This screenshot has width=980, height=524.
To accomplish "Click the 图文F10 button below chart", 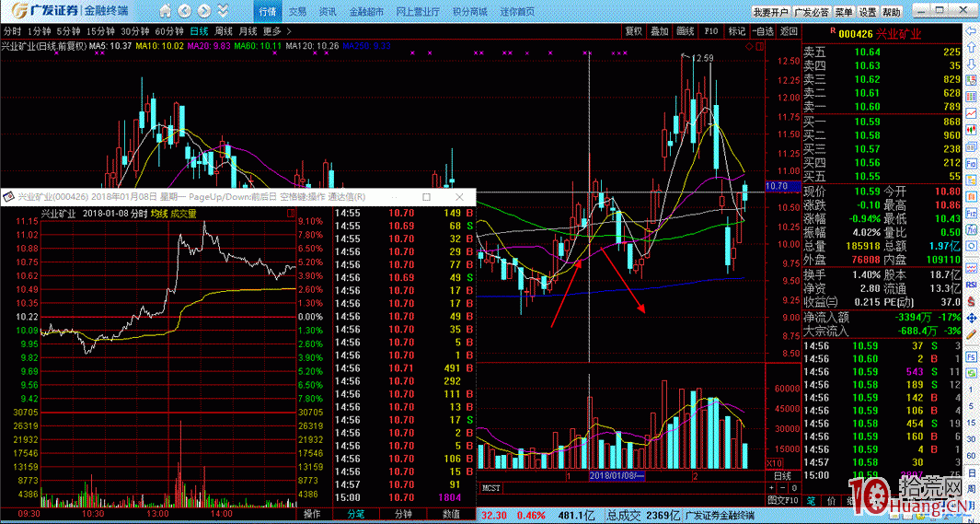I will point(782,500).
